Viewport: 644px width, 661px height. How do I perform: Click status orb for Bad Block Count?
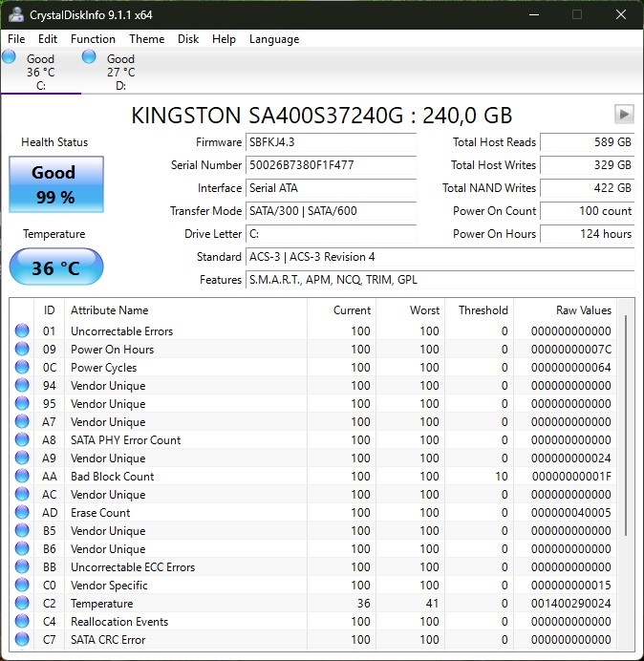pyautogui.click(x=22, y=476)
